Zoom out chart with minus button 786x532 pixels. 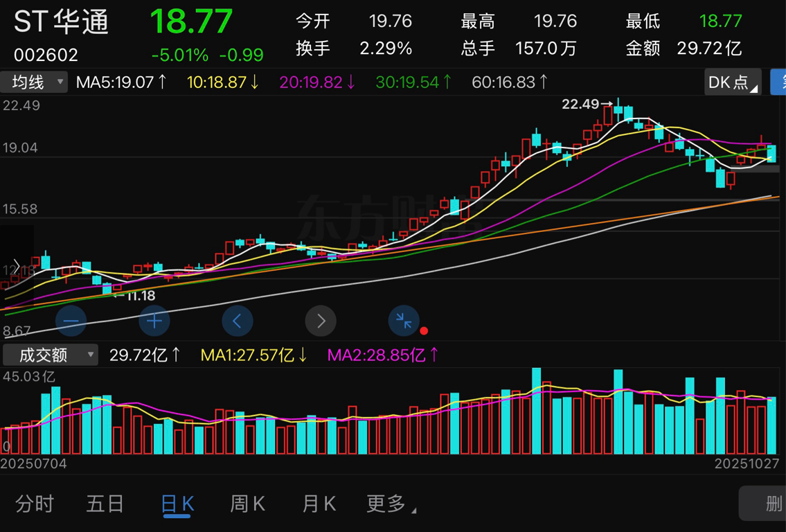[71, 321]
